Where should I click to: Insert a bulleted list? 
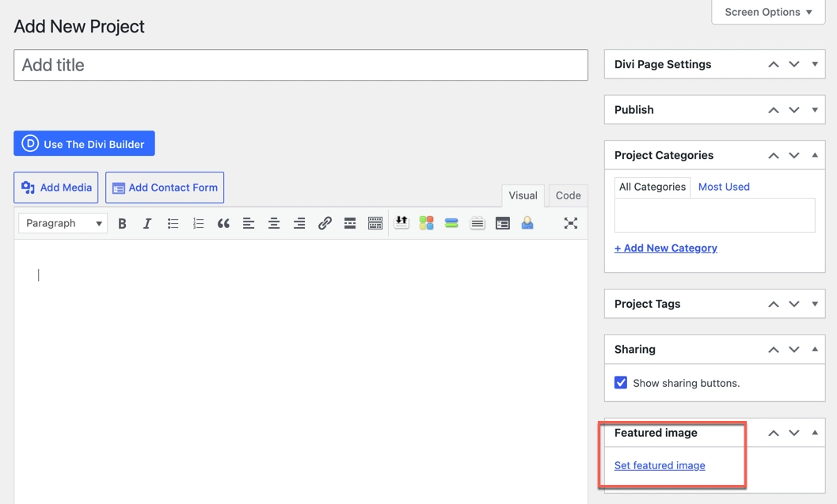click(x=173, y=223)
